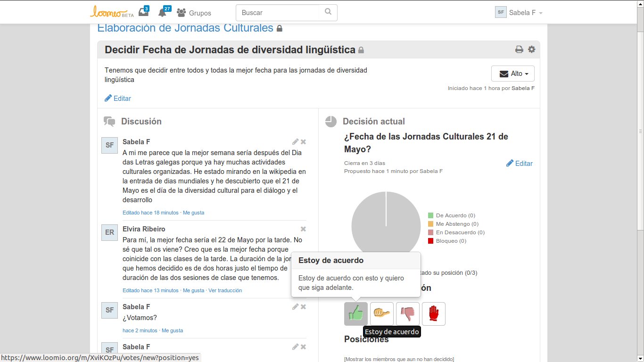Click the green thumbs-up agree vote button
The image size is (644, 362).
[x=355, y=313]
